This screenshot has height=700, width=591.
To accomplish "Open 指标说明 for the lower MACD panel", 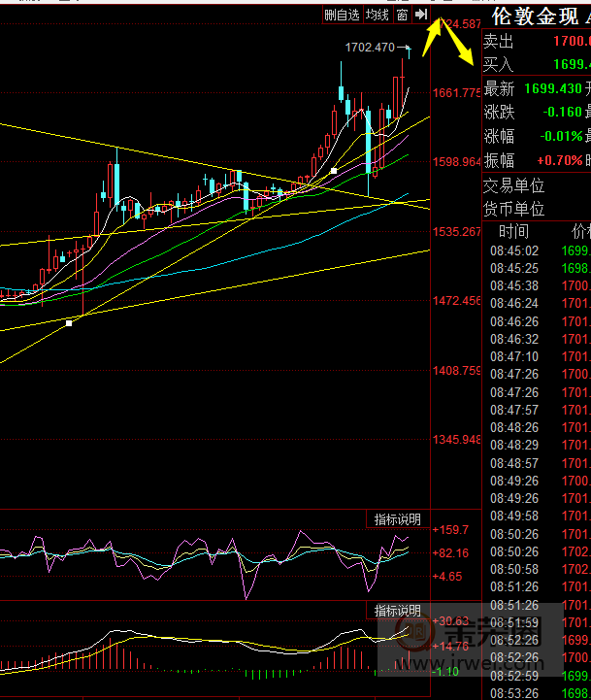I will [398, 611].
